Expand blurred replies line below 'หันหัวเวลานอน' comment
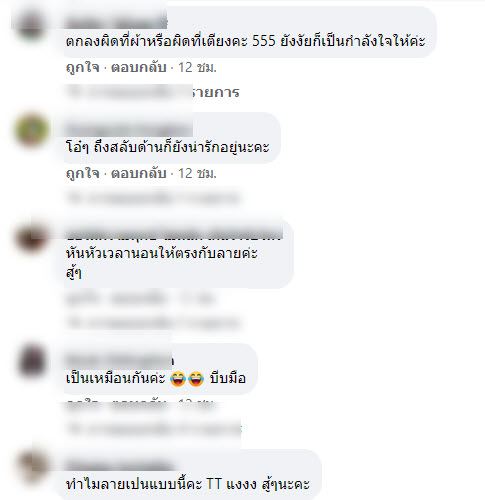 (x=153, y=323)
